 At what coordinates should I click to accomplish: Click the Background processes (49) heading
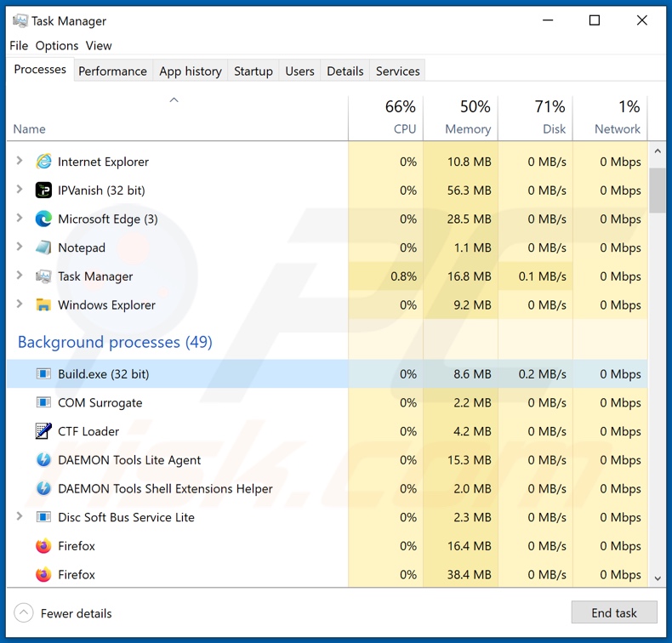click(x=115, y=342)
